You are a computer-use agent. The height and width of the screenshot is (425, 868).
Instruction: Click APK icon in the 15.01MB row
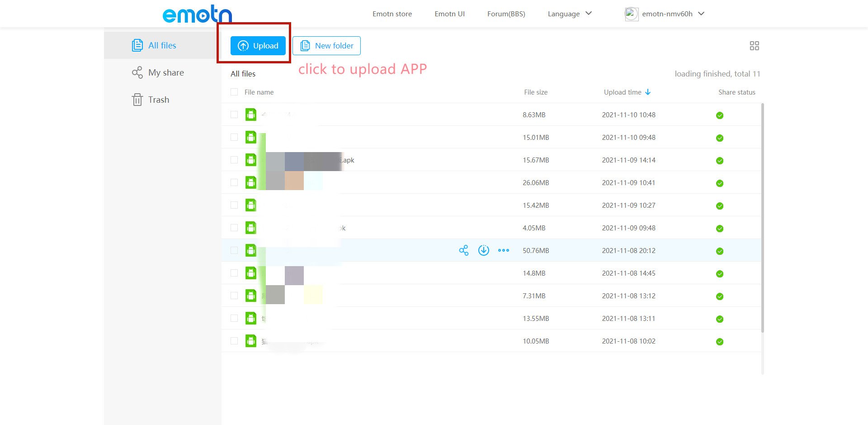click(x=250, y=137)
